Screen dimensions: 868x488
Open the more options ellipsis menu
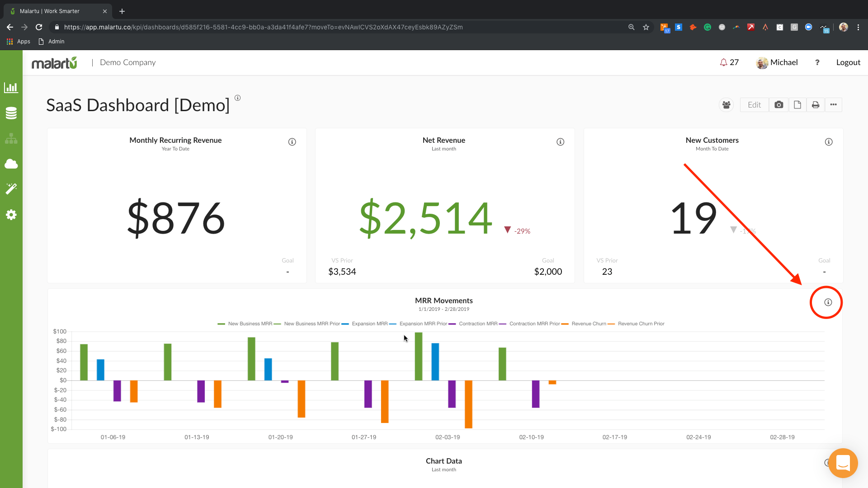833,105
